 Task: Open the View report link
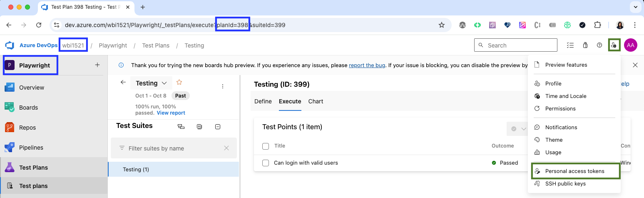coord(171,113)
